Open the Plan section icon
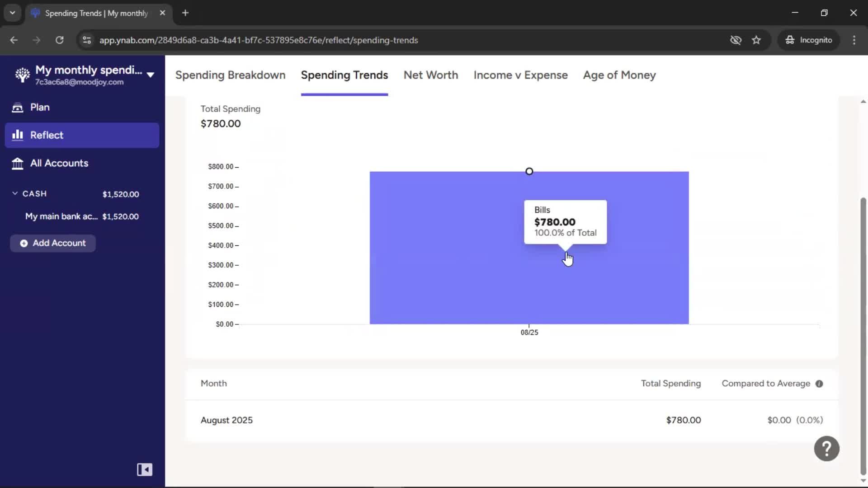 [x=17, y=108]
